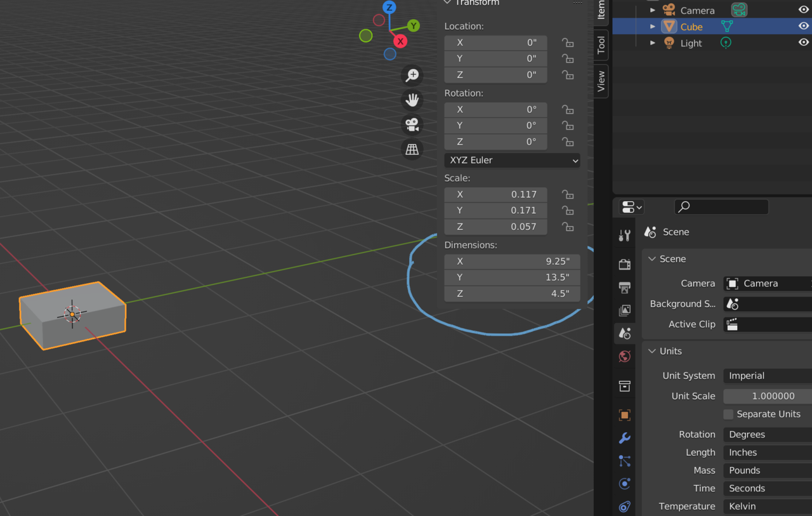The image size is (812, 516).
Task: Click the Dimensions Z field showing 4.5"
Action: point(512,294)
